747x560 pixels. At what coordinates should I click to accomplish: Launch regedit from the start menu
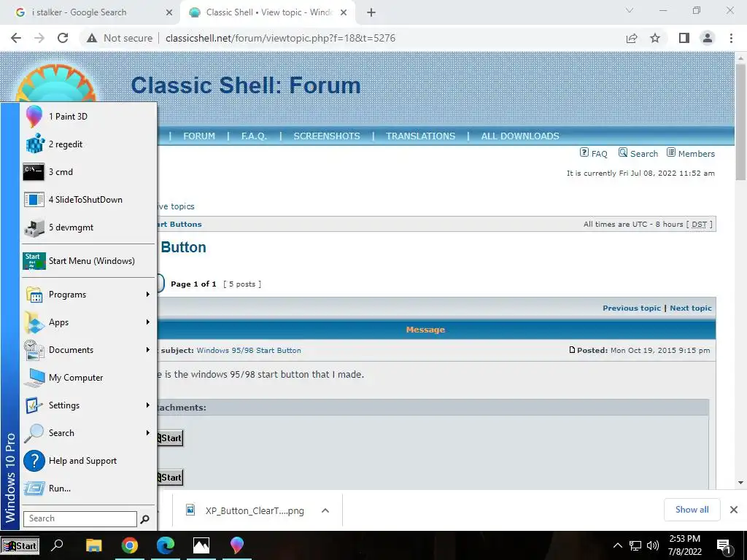coord(88,144)
